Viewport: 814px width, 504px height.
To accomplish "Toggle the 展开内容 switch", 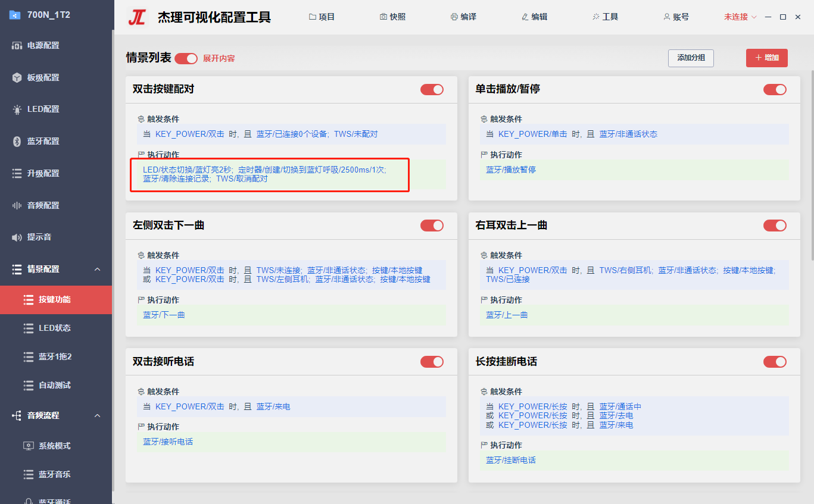I will point(186,58).
